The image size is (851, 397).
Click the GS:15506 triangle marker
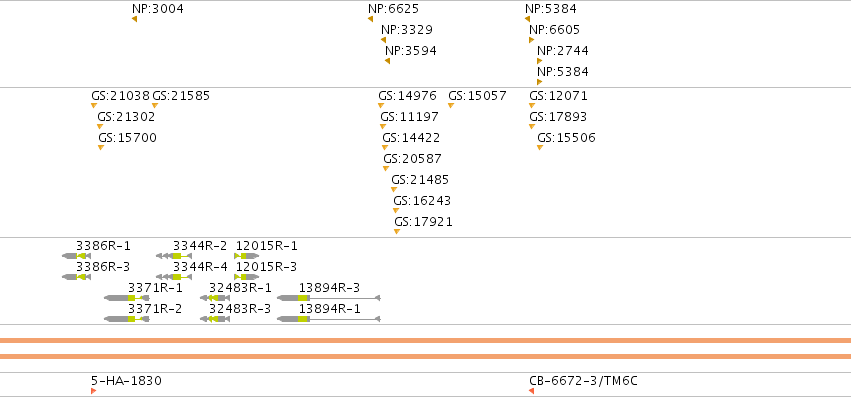pos(540,147)
